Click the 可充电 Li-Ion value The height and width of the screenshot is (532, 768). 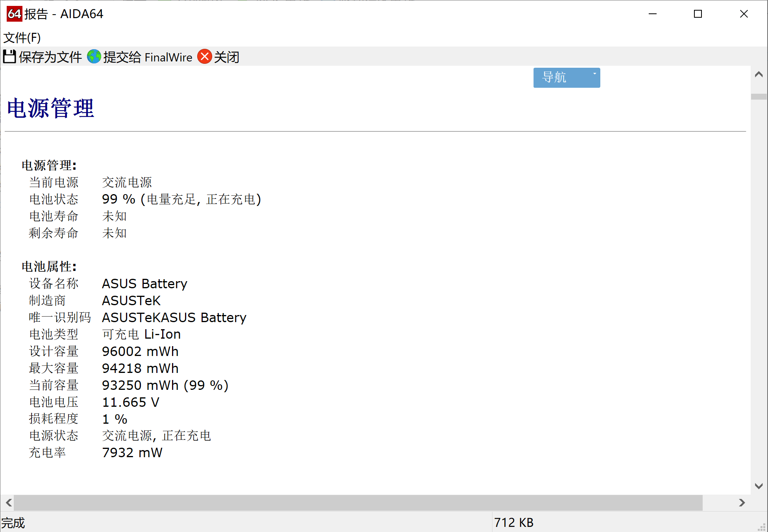point(142,334)
